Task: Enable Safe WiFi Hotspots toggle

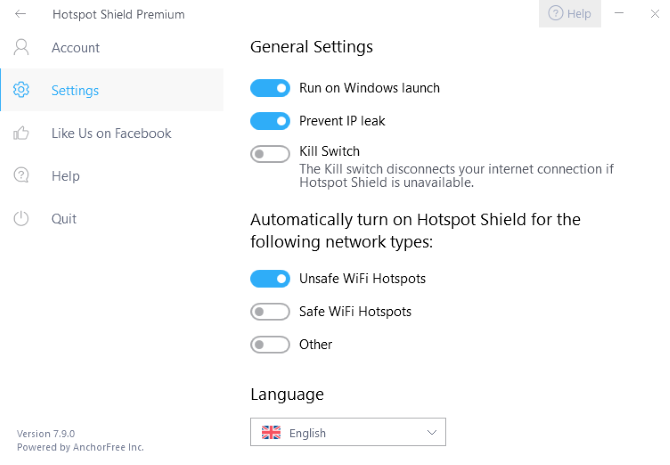Action: point(270,312)
